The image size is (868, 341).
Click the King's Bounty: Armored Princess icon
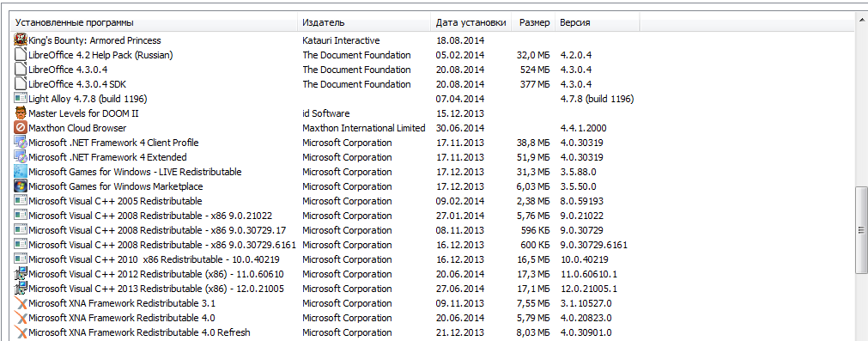click(x=20, y=40)
